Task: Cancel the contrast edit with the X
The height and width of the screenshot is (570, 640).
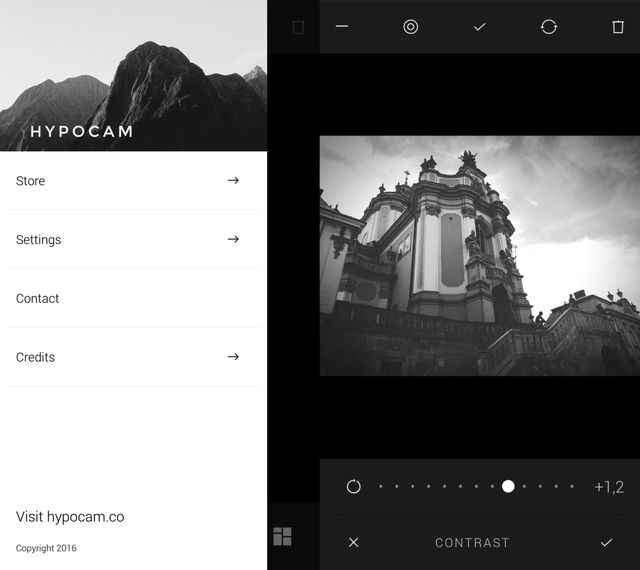Action: pyautogui.click(x=353, y=542)
